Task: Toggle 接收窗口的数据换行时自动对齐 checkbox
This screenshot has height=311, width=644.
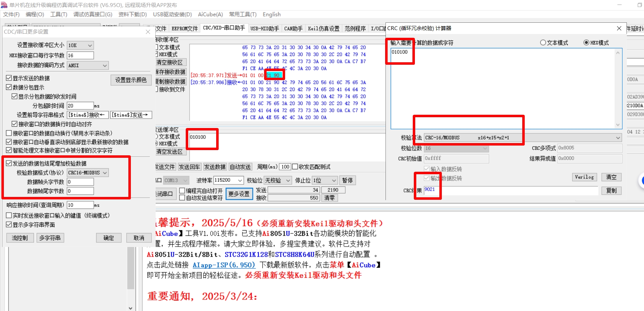Action: [15, 124]
